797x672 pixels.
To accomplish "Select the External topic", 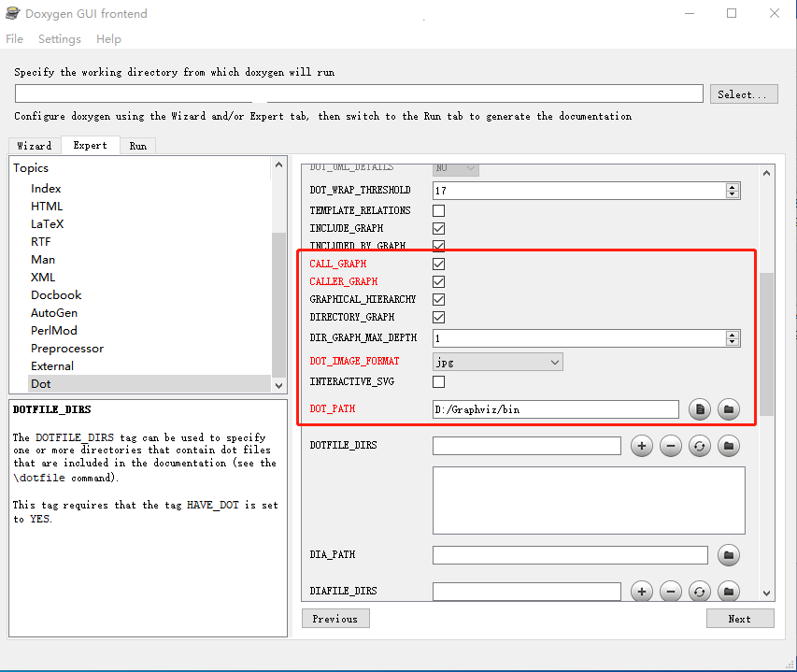I will (x=51, y=366).
